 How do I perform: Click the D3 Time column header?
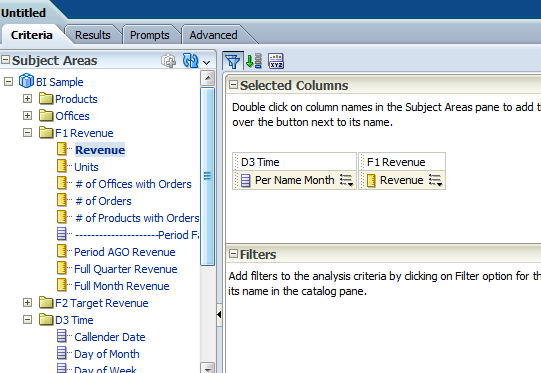(294, 162)
